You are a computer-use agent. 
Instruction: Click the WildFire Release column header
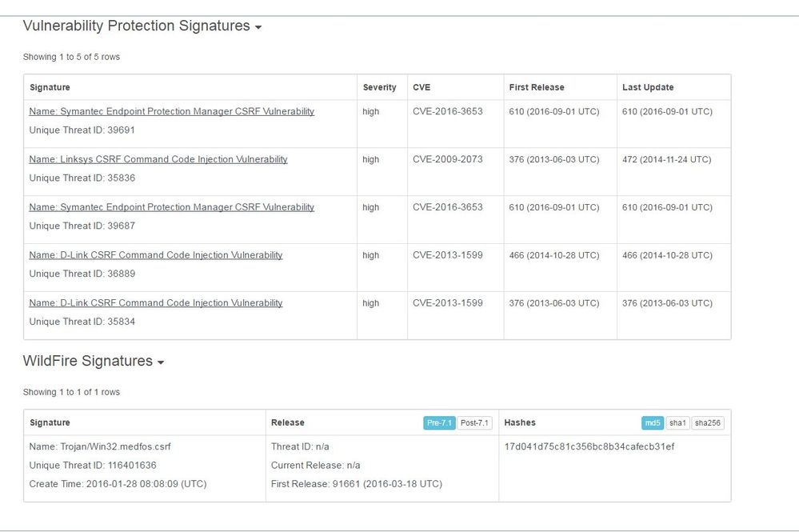(288, 422)
